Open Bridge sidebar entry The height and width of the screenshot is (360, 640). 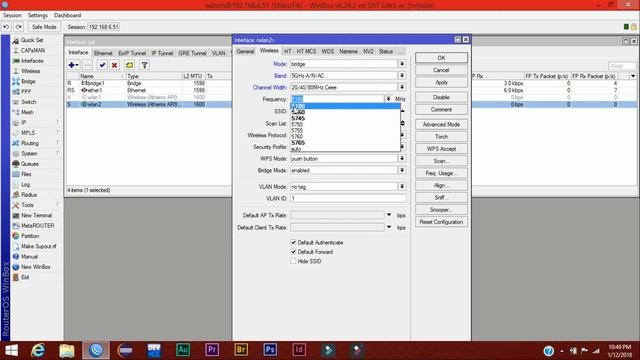[x=28, y=81]
